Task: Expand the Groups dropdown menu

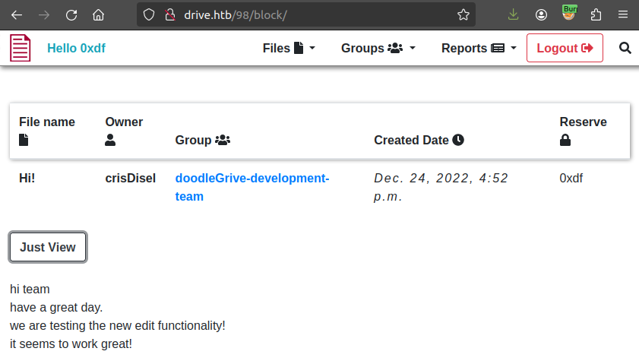Action: point(378,48)
